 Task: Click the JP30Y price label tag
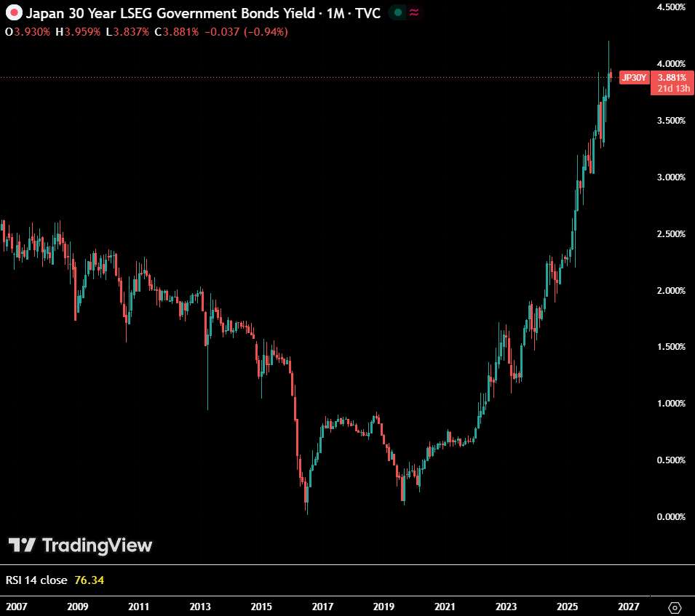[635, 78]
